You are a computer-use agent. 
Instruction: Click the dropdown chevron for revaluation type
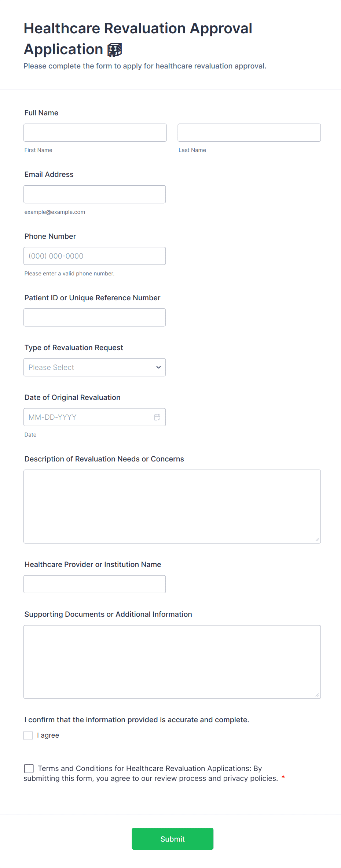pos(158,367)
